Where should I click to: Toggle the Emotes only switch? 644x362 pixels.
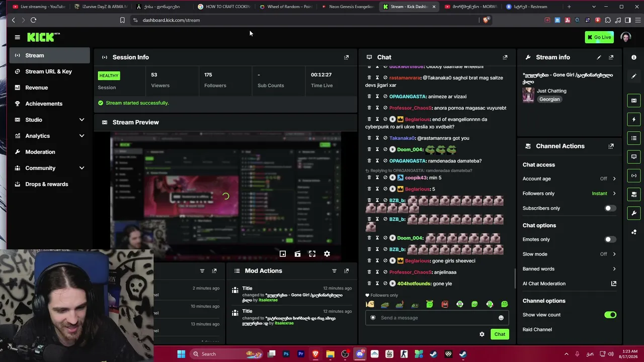[x=610, y=239]
